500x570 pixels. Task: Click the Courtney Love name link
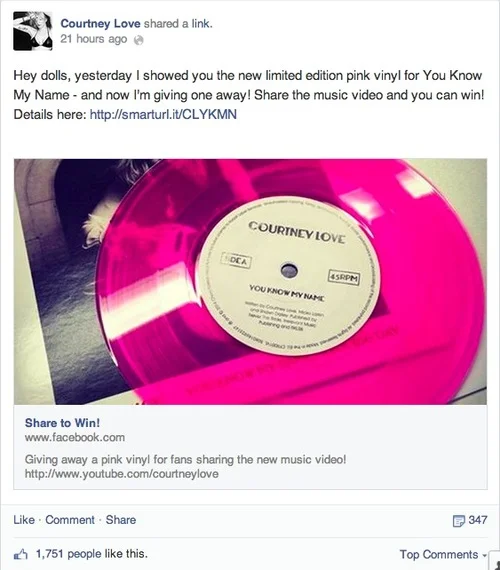pos(100,24)
